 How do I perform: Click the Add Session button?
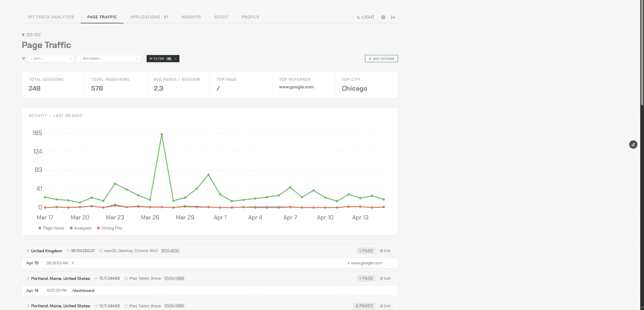[x=381, y=59]
